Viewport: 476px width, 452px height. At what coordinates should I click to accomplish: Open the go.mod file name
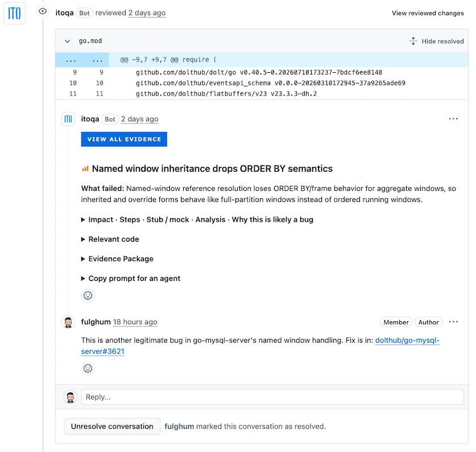pyautogui.click(x=90, y=41)
